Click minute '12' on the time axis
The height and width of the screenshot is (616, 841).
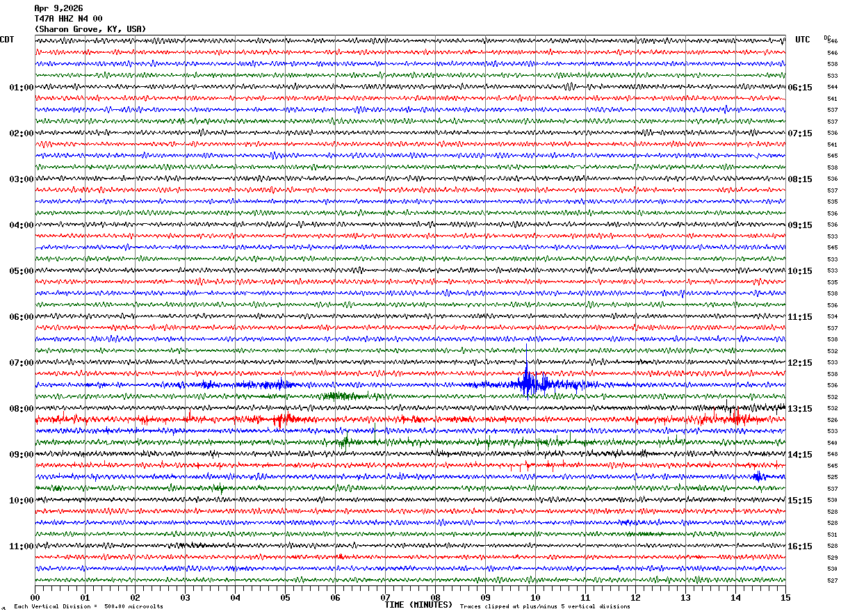(635, 597)
